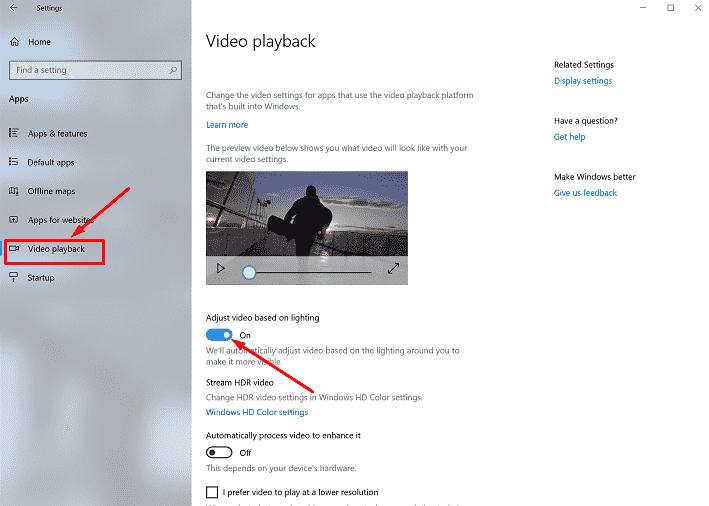Check I prefer video at lower resolution
This screenshot has height=506, width=709.
212,492
